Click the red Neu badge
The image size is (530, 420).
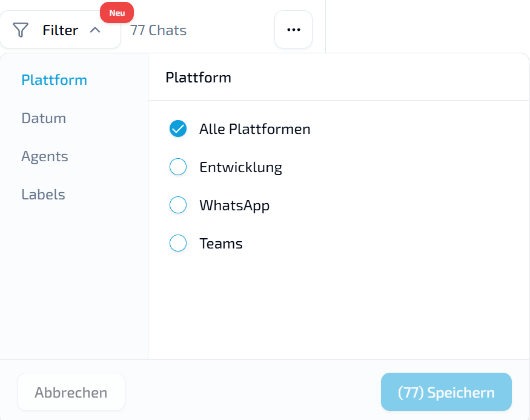[116, 12]
